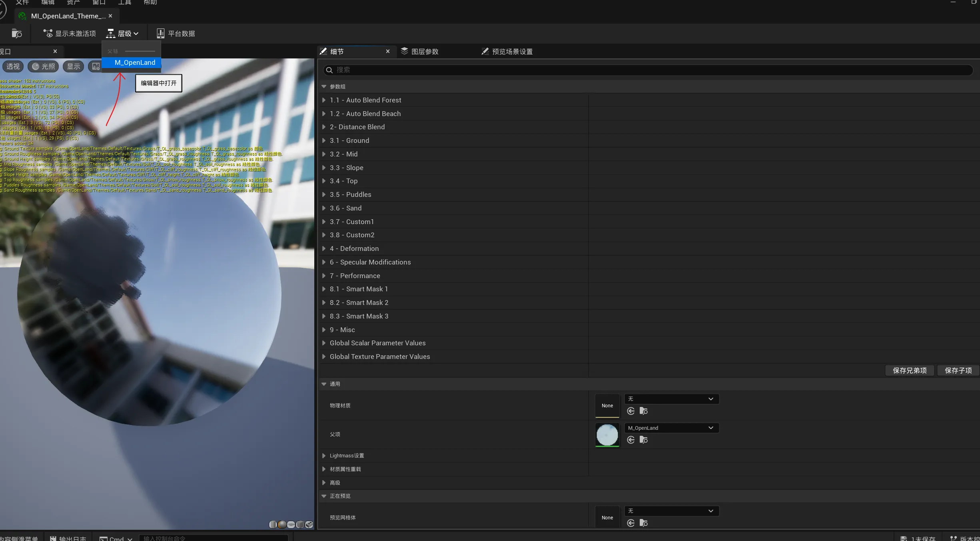
Task: Click use-selected arrow for 父项
Action: (631, 440)
